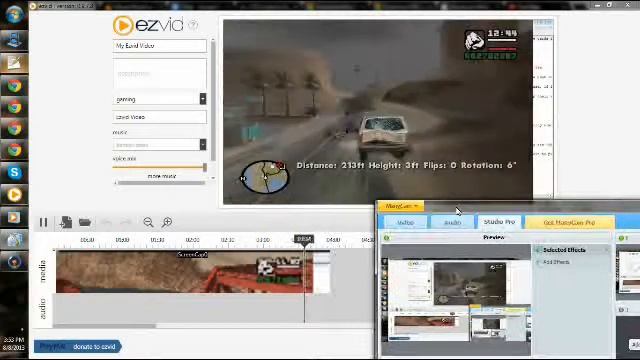Image resolution: width=640 pixels, height=360 pixels.
Task: Click the title field 'My Ezvid Video'
Action: [160, 46]
